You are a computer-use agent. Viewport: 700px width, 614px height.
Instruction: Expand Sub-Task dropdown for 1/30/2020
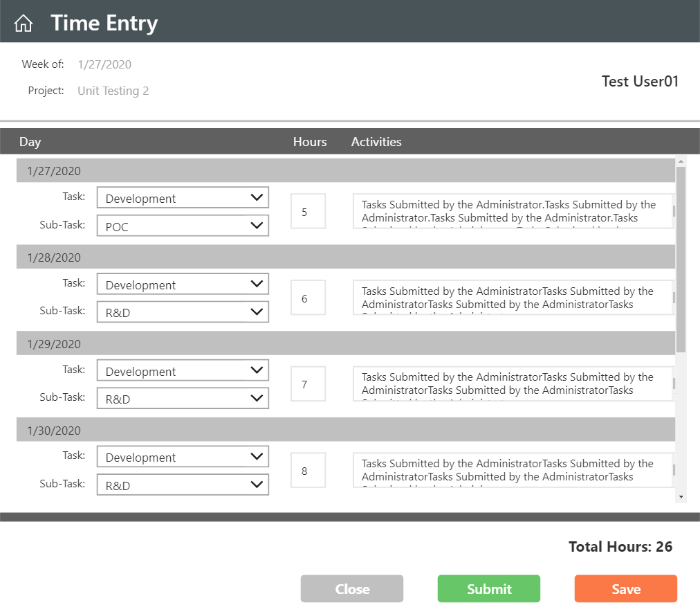click(183, 485)
